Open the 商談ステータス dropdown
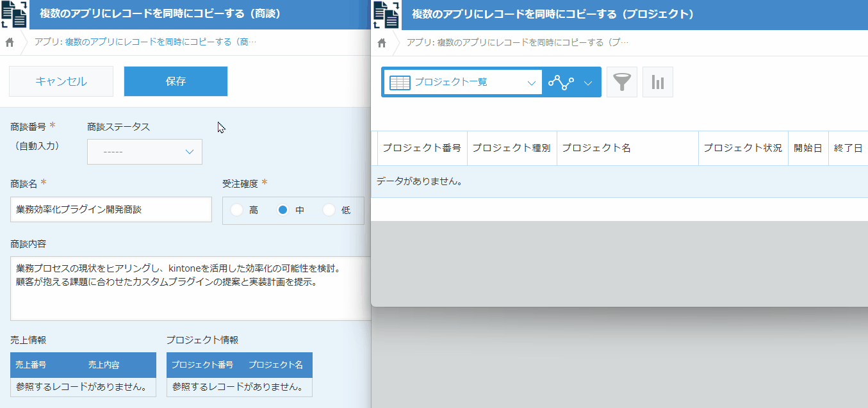This screenshot has height=408, width=868. [145, 152]
